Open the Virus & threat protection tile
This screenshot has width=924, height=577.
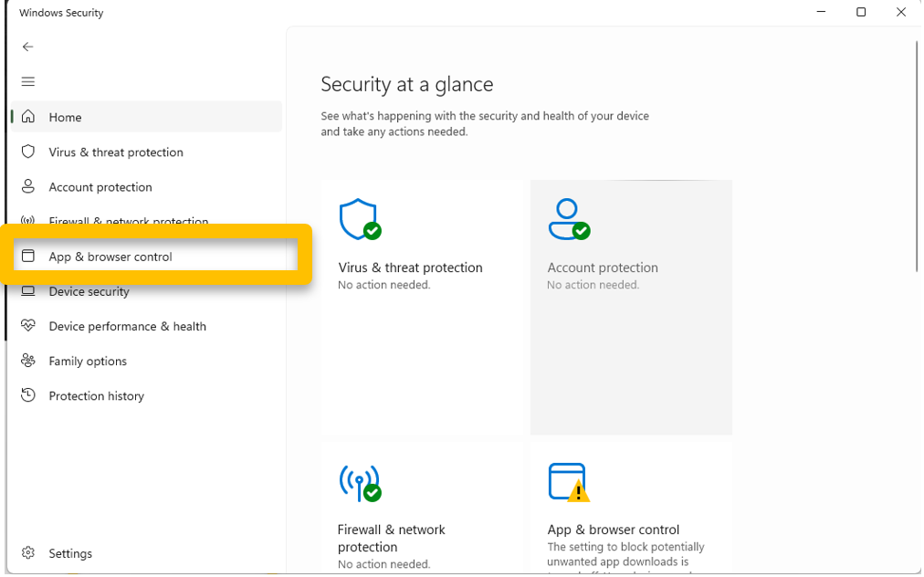point(424,307)
